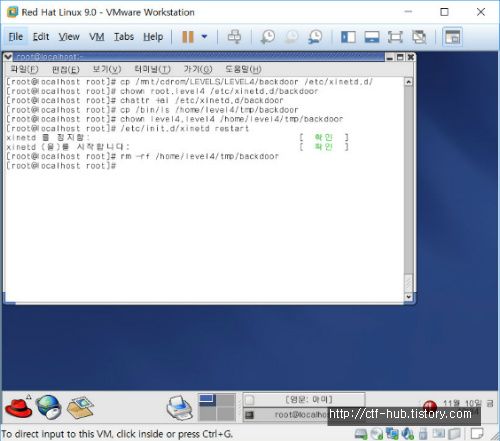Viewport: 500px width, 441px height.
Task: Click the 'rm -rf /home/level4/tmp/backdoor' line
Action: (142, 156)
